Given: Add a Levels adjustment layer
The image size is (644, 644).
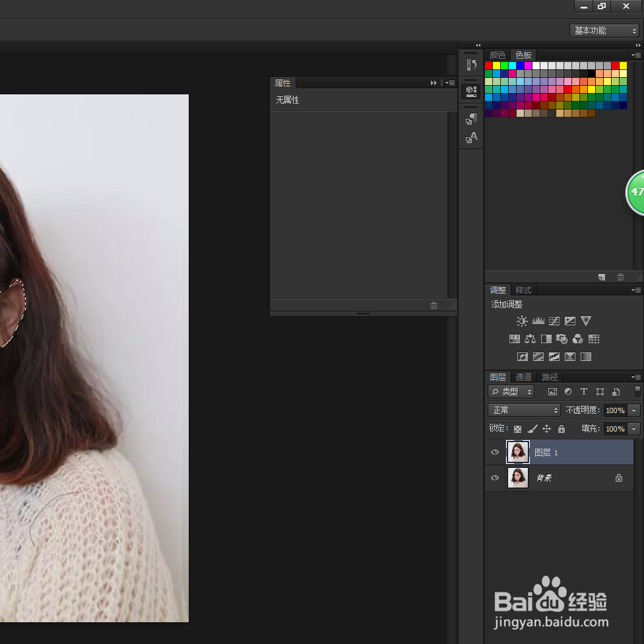Looking at the screenshot, I should point(538,321).
